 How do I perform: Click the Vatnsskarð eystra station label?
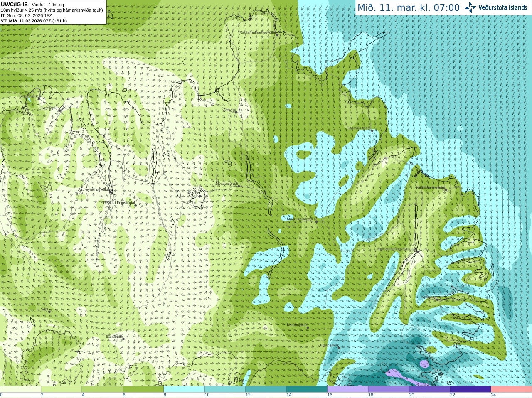(x=430, y=187)
